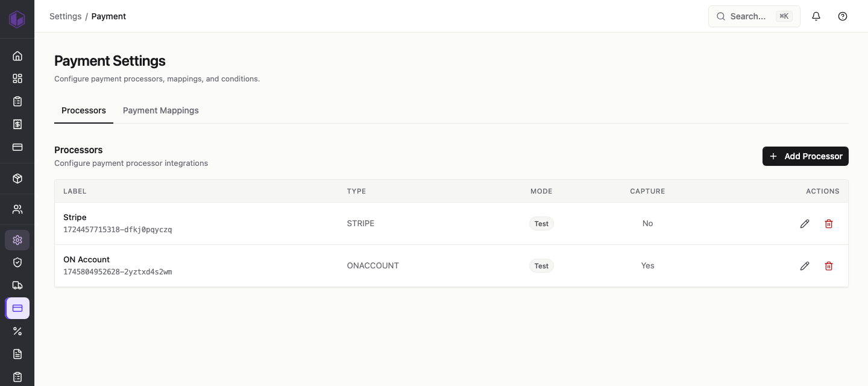The height and width of the screenshot is (386, 868).
Task: Switch to the Payment Mappings tab
Action: (161, 110)
